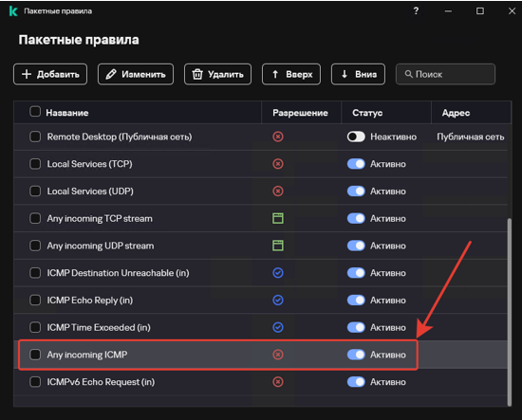The width and height of the screenshot is (522, 420).
Task: Tick the select-all checkbox in the header
Action: (x=35, y=112)
